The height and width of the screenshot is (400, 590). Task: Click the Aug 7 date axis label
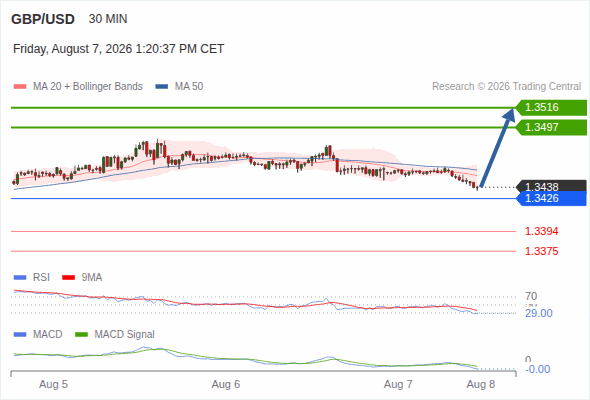pyautogui.click(x=398, y=384)
